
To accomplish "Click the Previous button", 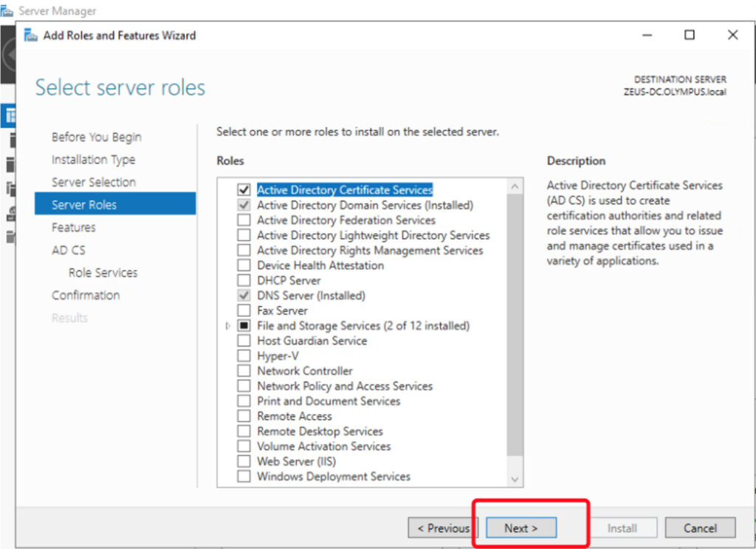I will click(442, 528).
